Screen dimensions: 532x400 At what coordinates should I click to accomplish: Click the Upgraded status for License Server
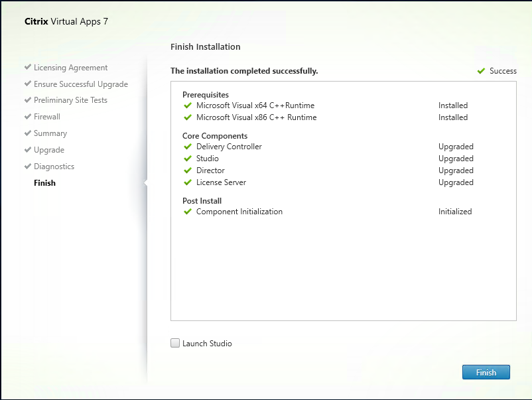456,182
